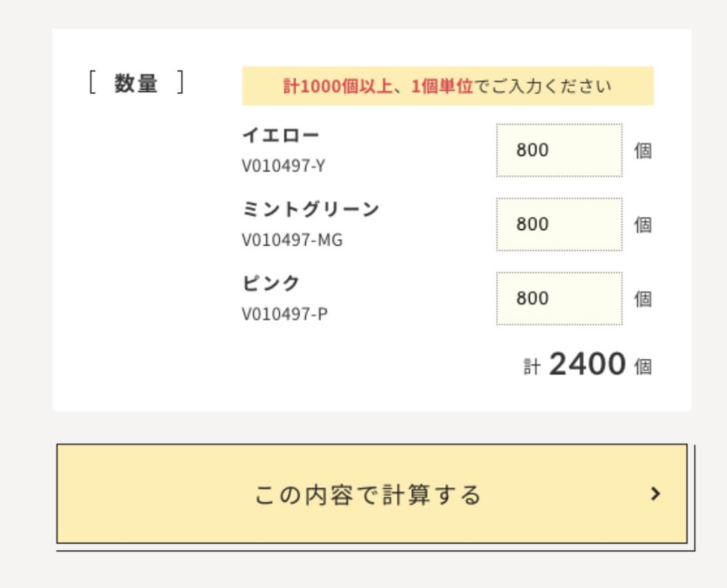This screenshot has height=588, width=727.
Task: Click the red 1個単位 notice text
Action: click(442, 86)
